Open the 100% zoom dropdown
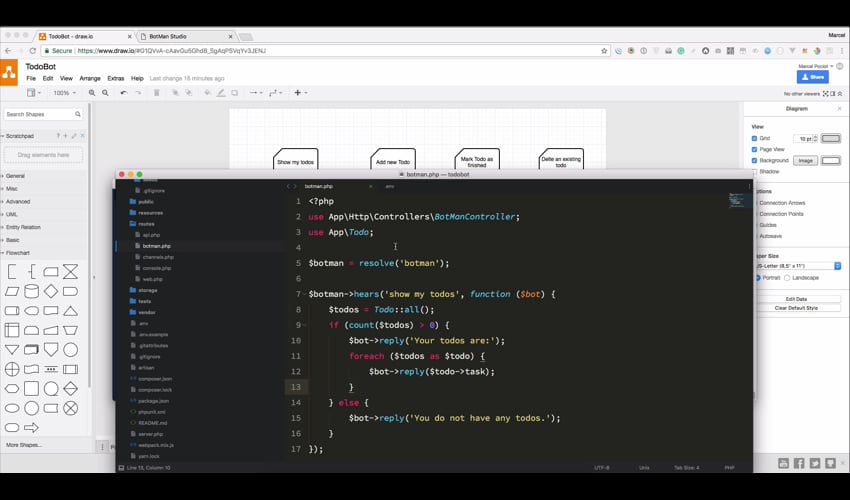850x500 pixels. 64,93
